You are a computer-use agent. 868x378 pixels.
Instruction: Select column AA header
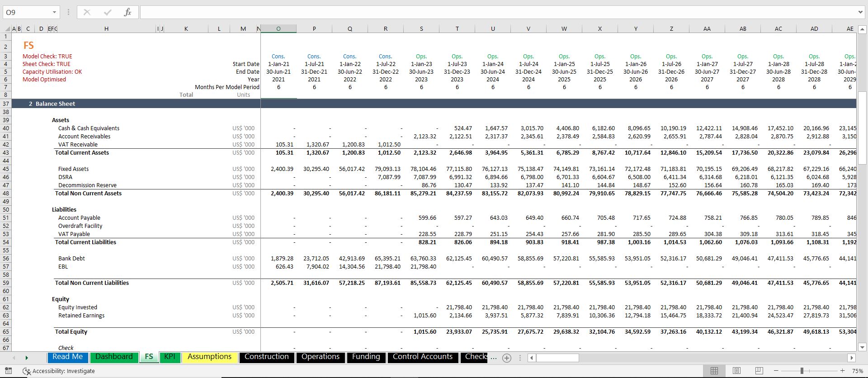[x=707, y=28]
